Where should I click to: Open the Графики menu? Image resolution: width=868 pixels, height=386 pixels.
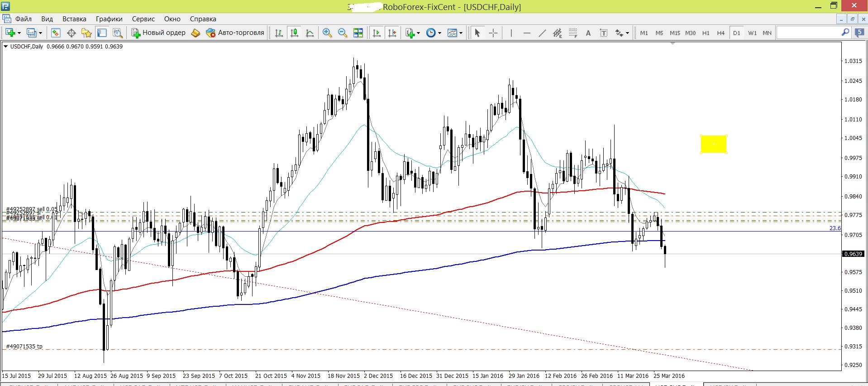coord(109,19)
